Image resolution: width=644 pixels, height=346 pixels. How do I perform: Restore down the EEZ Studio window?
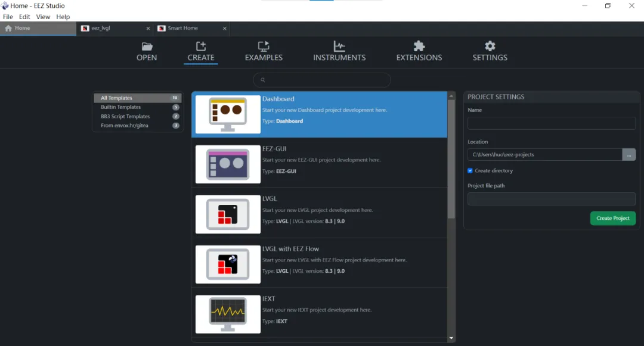(x=608, y=6)
